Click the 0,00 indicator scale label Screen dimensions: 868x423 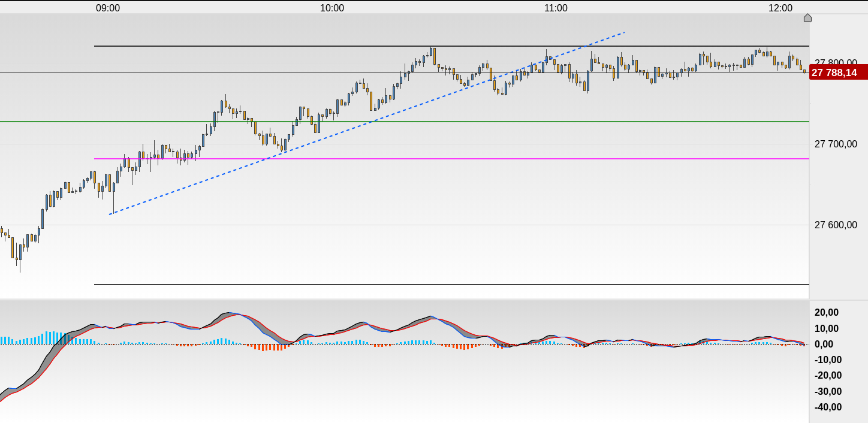[824, 344]
